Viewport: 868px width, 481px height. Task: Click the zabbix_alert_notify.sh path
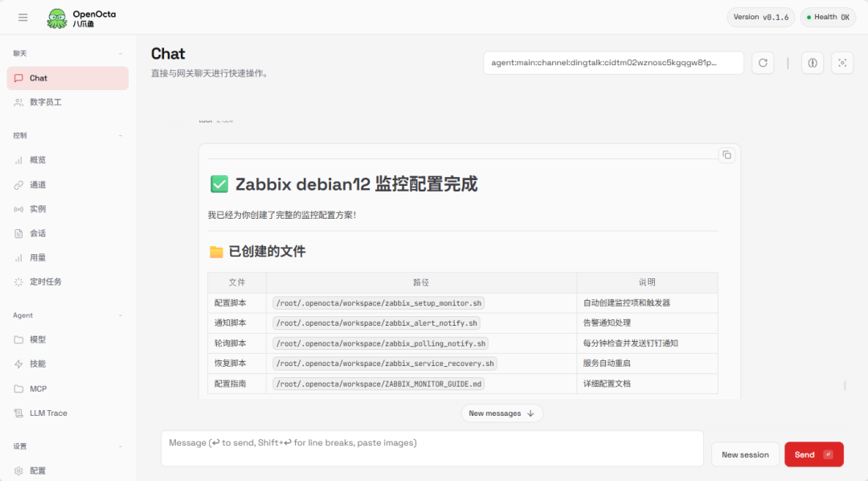(x=376, y=323)
